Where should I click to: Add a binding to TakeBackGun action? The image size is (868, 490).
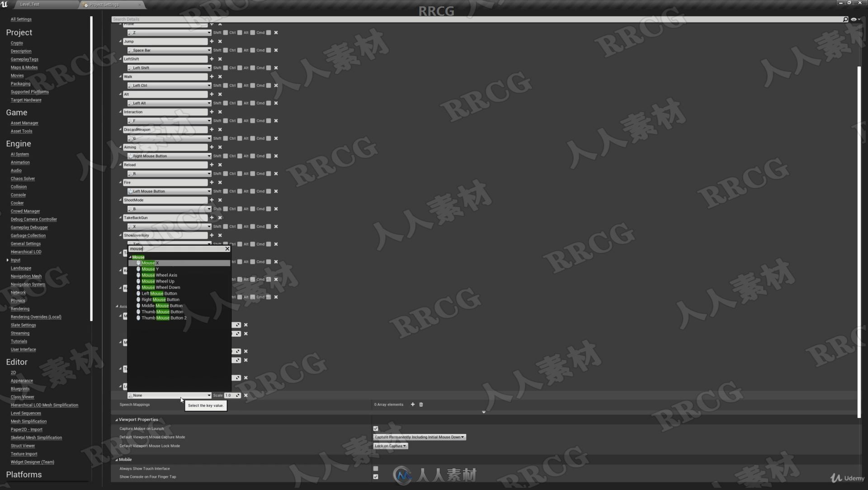(212, 217)
